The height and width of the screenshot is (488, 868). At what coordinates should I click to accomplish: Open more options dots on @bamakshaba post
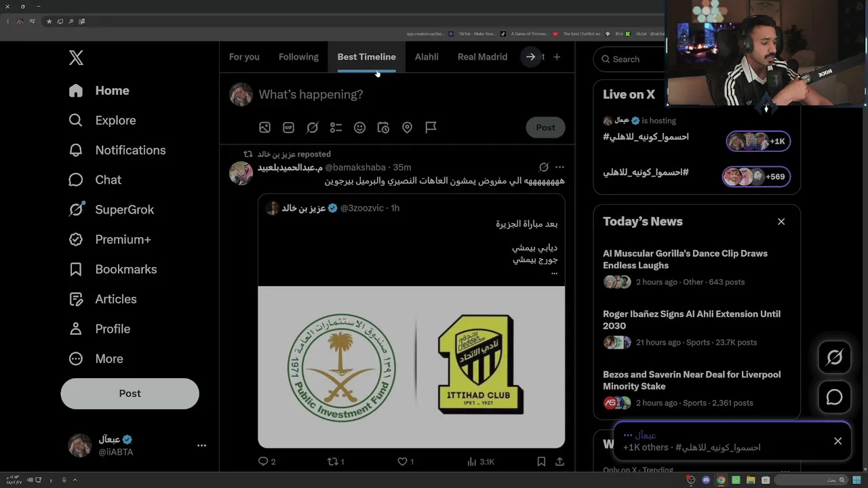559,167
